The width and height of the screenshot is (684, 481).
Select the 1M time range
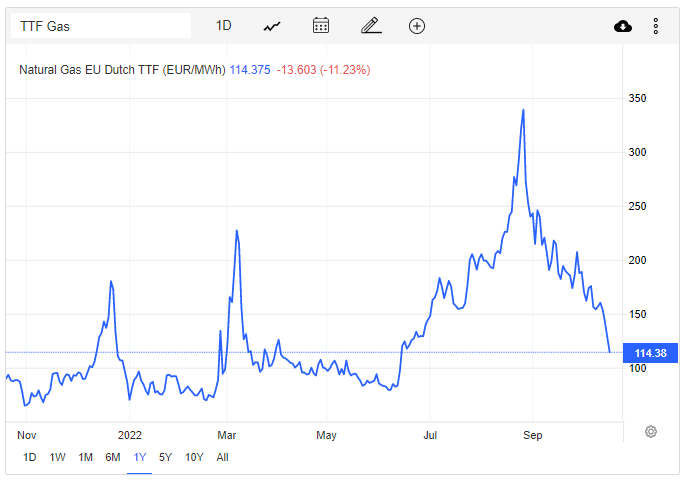point(85,457)
